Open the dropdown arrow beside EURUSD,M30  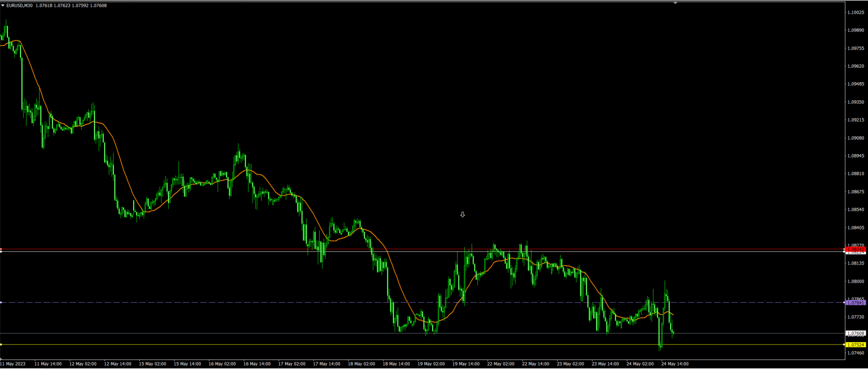3,5
